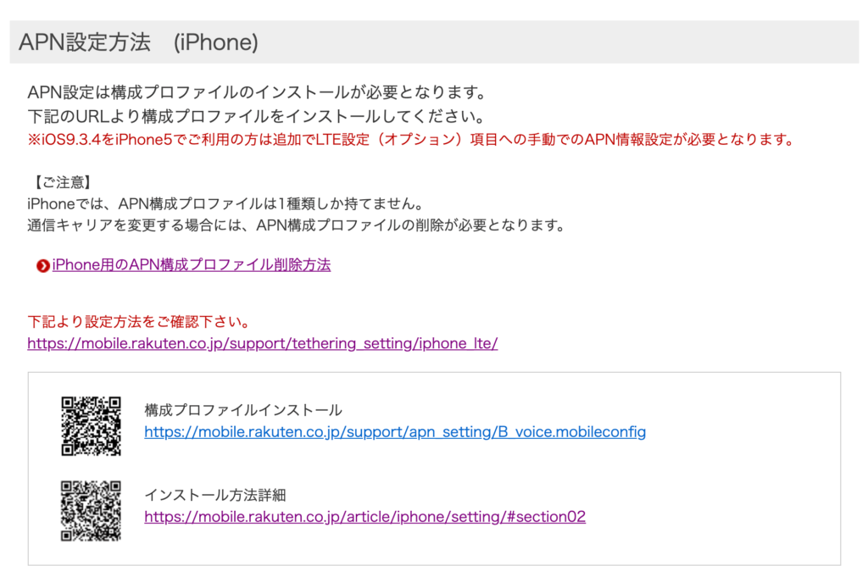Click the line APN設定は構成プロファイルのインストールが必要となります
868x588 pixels.
[258, 92]
